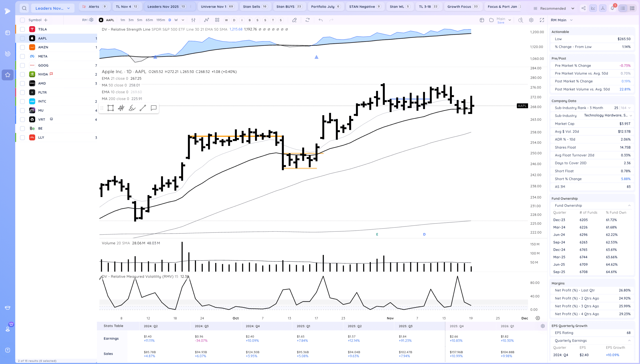
Task: Toggle the select-all Symbol checkbox
Action: point(22,20)
